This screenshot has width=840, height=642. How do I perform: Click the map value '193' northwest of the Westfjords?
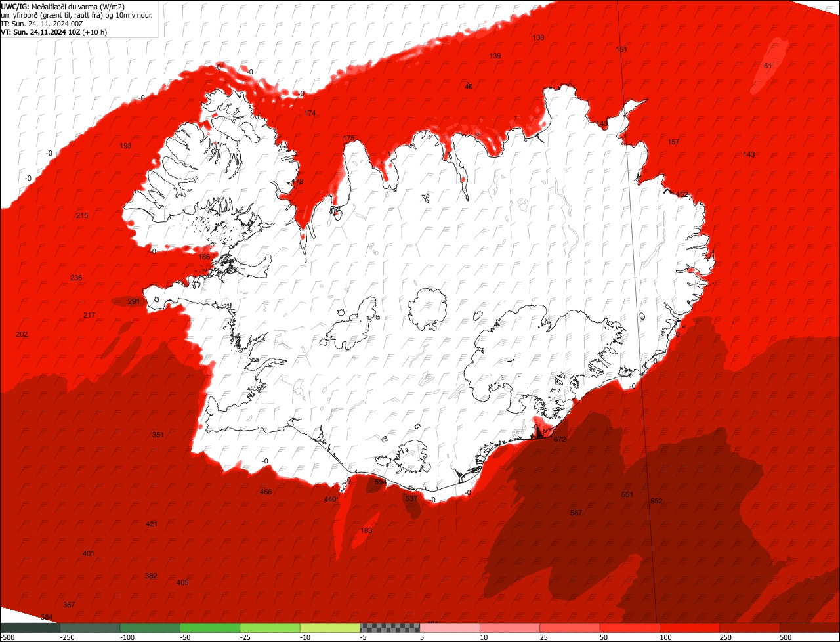point(125,146)
